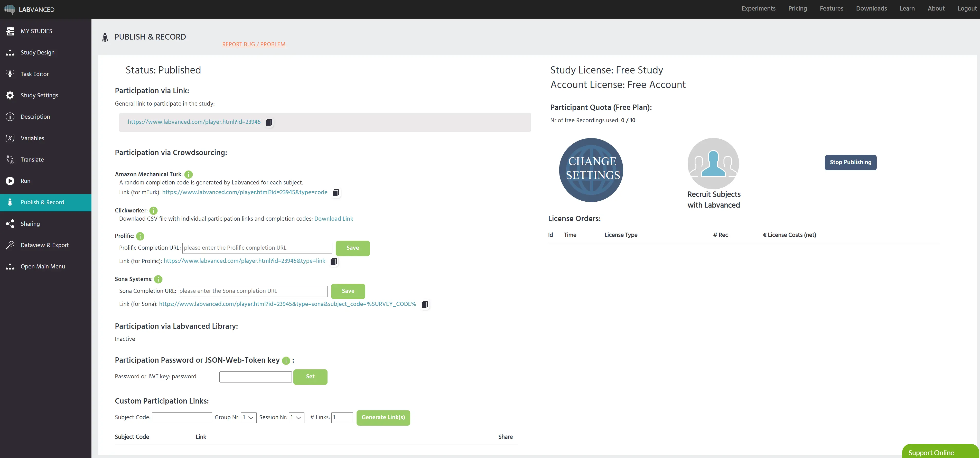Click the 'Status: Published' heading

(163, 70)
